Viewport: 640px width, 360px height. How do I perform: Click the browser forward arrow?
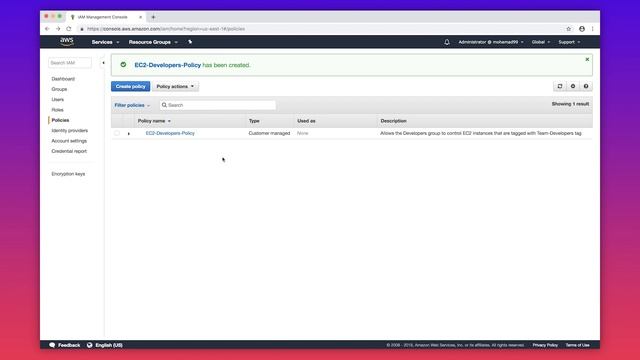(x=58, y=29)
